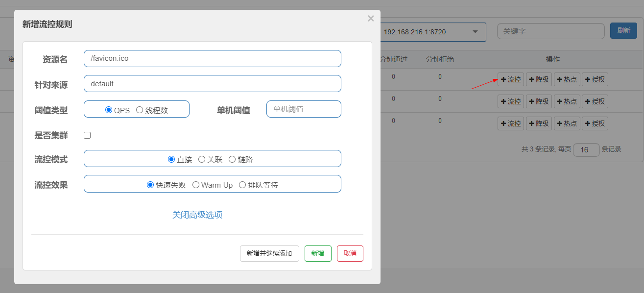Click the 分钟通过 column header
The height and width of the screenshot is (293, 644).
394,59
